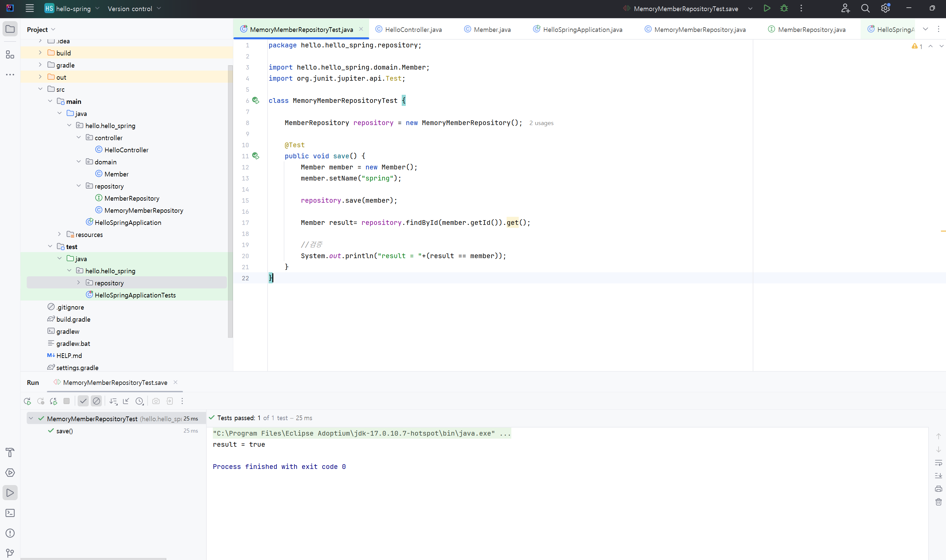Screen dimensions: 946x560
Task: Toggle the Project tool window folder icon
Action: point(10,29)
